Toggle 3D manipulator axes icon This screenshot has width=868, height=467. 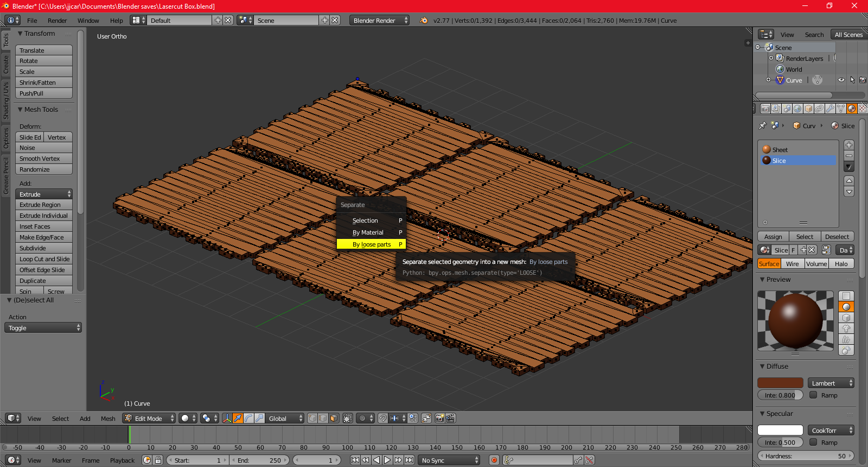coord(227,418)
